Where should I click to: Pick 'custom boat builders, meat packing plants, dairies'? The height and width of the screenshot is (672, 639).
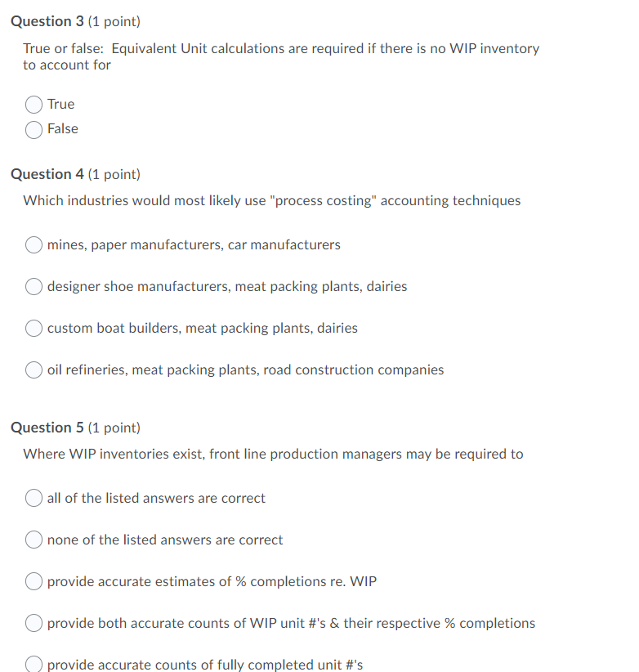(x=34, y=328)
